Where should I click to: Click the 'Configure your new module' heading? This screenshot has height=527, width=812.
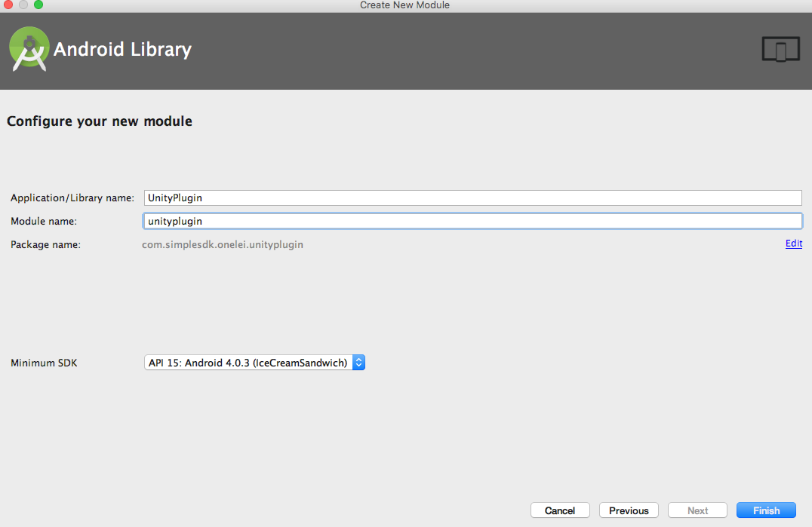coord(100,121)
